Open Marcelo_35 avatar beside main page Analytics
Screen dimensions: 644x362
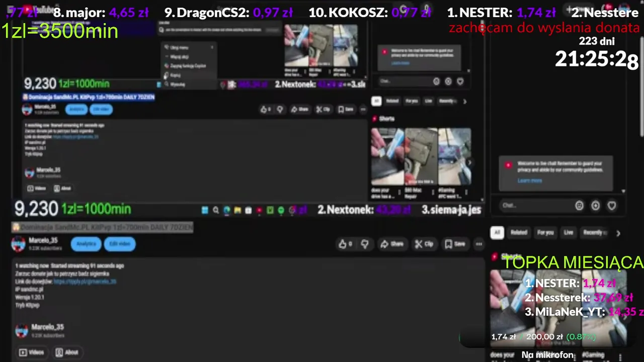[x=19, y=244]
